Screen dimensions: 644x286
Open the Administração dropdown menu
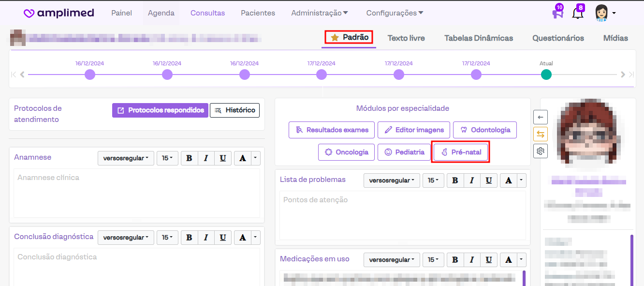tap(320, 13)
